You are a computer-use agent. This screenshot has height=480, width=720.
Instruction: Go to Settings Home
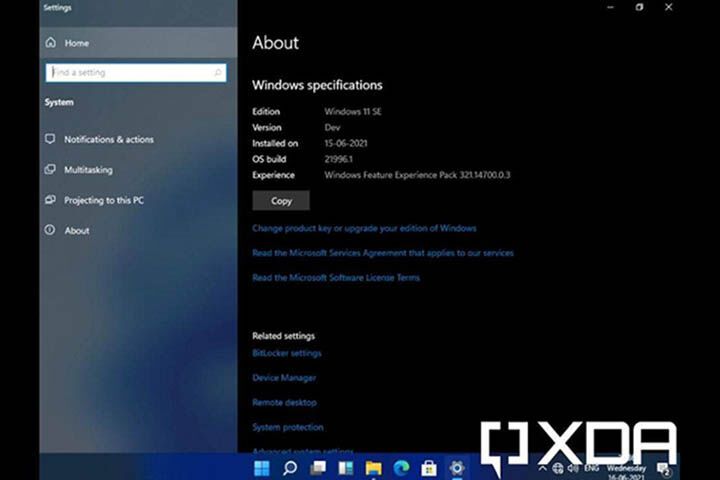(138, 43)
